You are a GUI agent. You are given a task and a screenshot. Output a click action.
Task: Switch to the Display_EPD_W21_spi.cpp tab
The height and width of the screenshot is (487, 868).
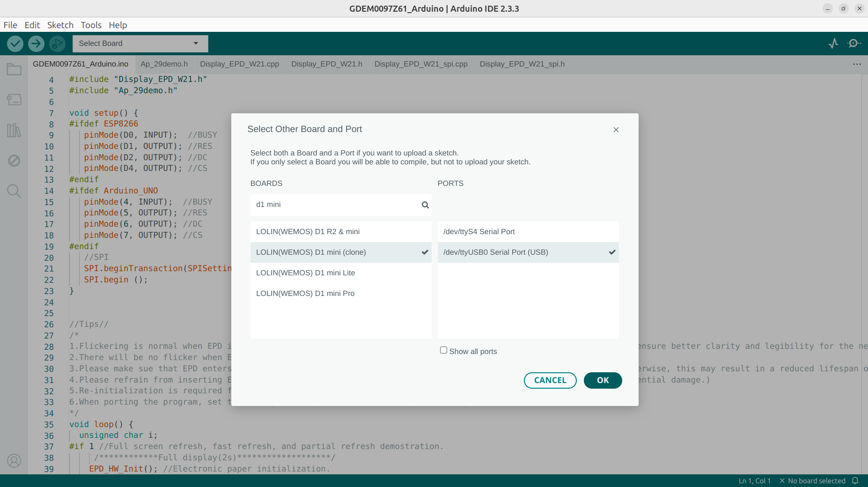(421, 64)
